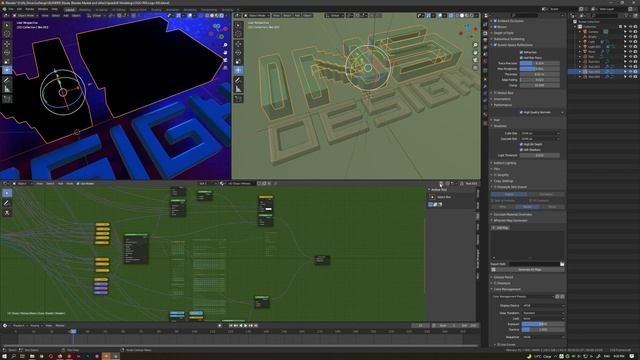640x360 pixels.
Task: Click zoom navigation icon in right viewport
Action: point(475,45)
